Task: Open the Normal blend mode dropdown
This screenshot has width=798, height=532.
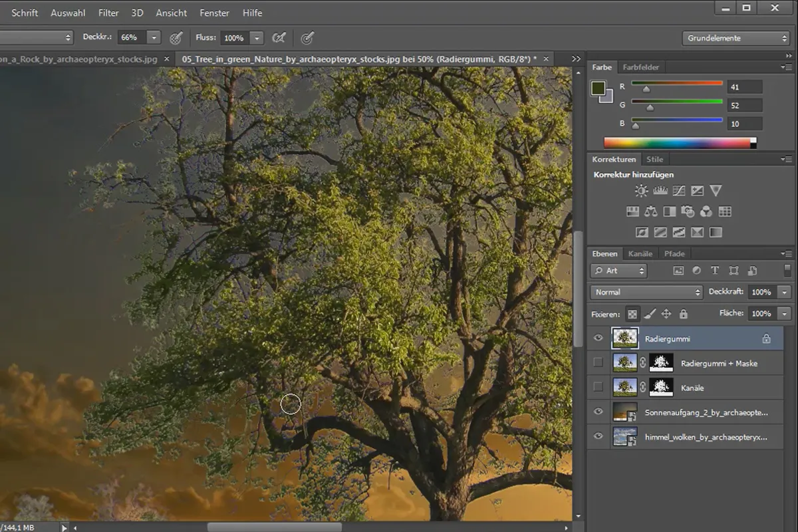Action: (x=646, y=292)
